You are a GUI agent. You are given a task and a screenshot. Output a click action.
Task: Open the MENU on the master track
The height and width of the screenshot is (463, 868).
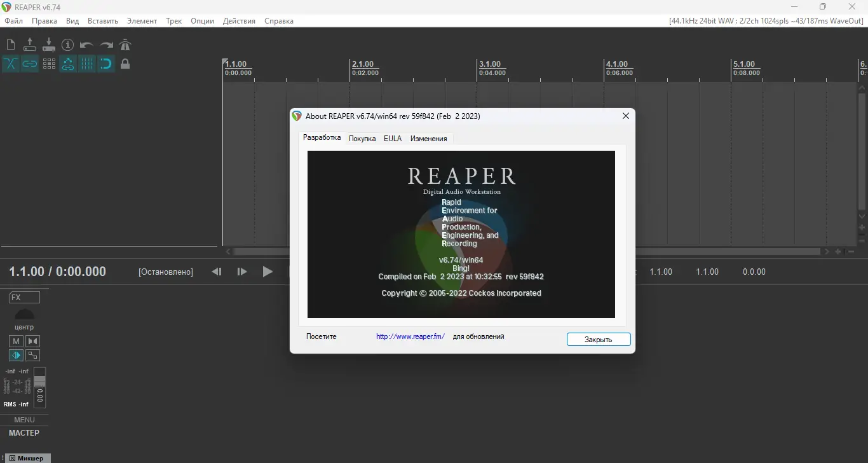coord(24,419)
